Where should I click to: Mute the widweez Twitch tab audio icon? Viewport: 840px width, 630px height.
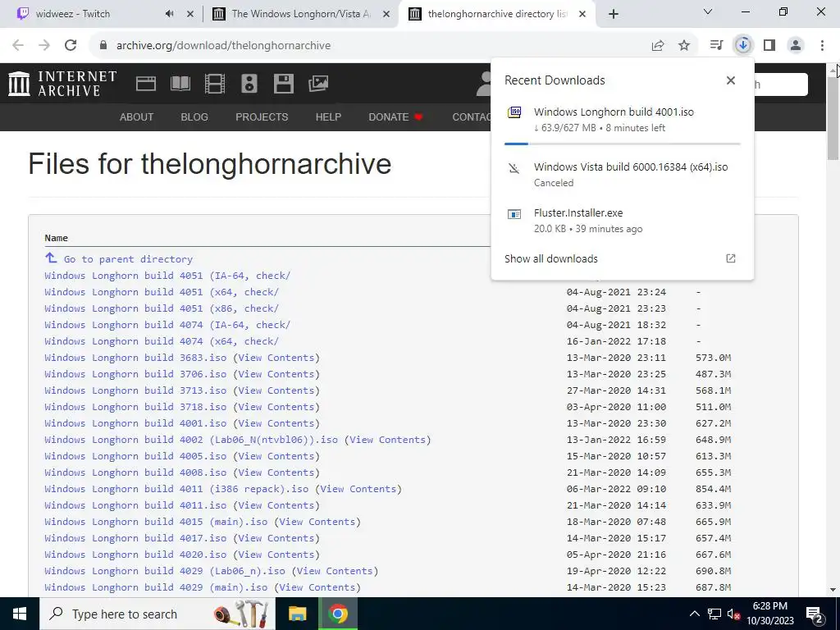click(169, 14)
